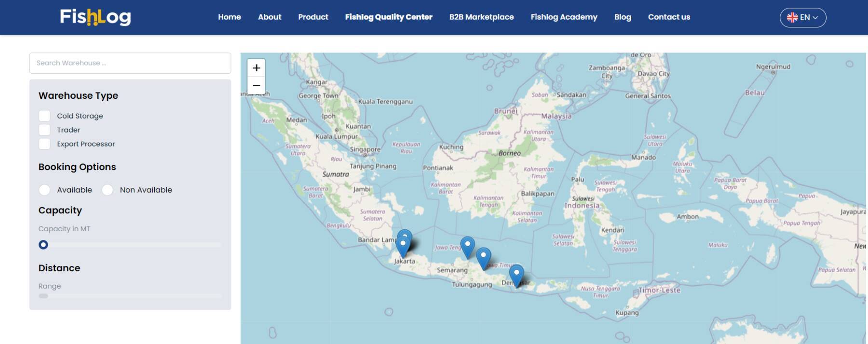Click the Kuching map label
Viewport: 868px width, 344px height.
click(x=451, y=147)
